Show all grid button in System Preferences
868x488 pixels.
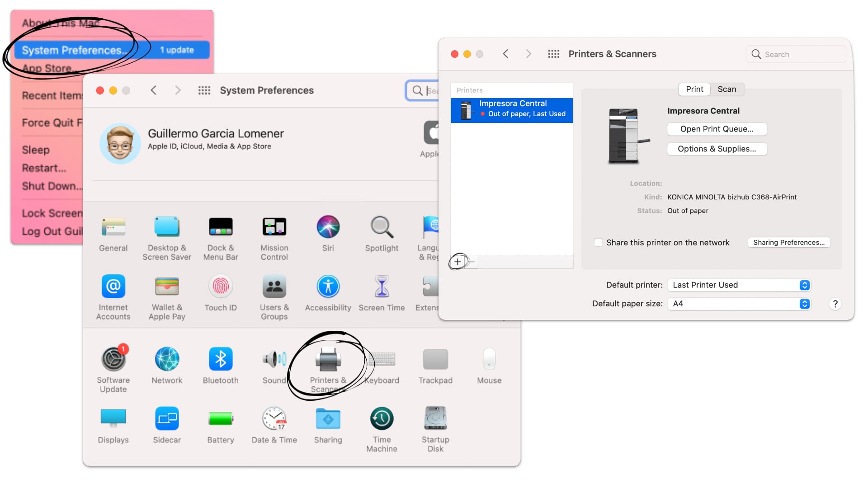[x=204, y=90]
